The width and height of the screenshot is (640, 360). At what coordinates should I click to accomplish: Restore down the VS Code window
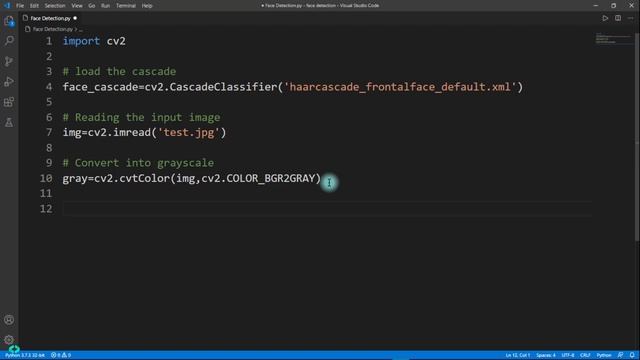pos(613,5)
